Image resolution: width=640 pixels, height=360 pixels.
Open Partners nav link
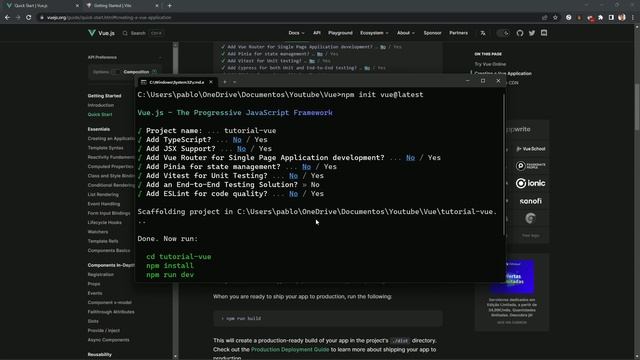[458, 33]
